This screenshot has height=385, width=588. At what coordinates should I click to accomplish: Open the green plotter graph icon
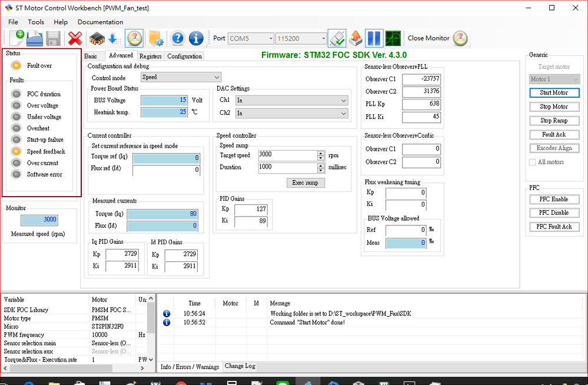[x=393, y=38]
